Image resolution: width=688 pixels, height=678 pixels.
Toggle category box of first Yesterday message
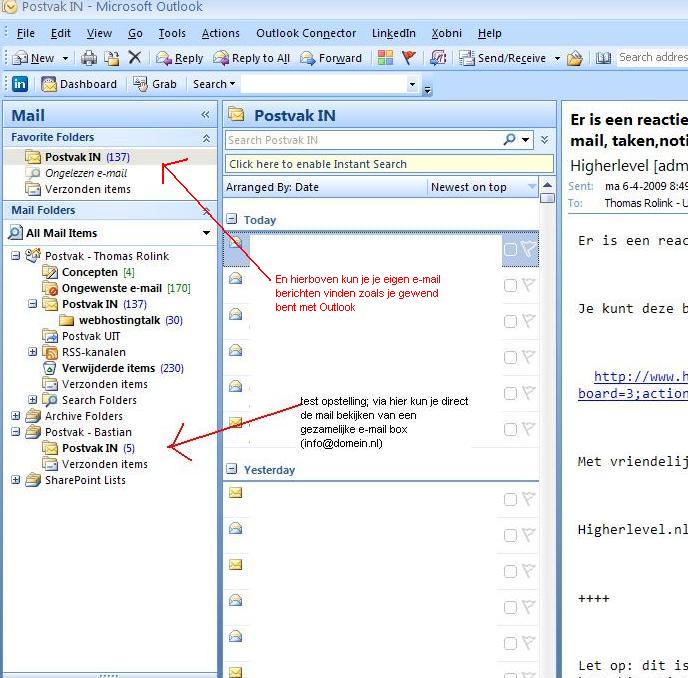[x=510, y=499]
